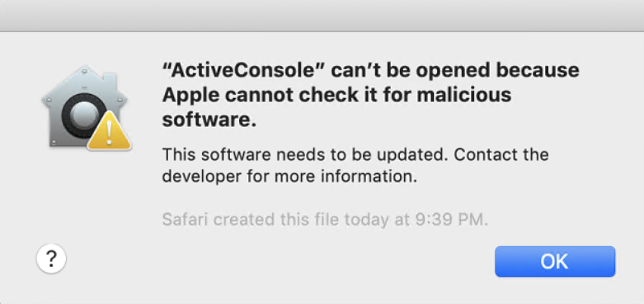Click the "9:39 PM" timestamp text
The image size is (644, 304).
pos(449,219)
